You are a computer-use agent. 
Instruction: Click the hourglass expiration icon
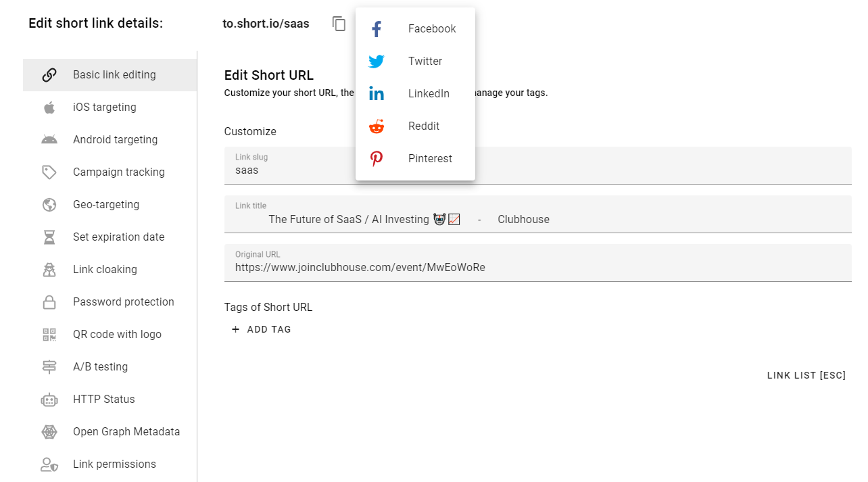click(49, 237)
